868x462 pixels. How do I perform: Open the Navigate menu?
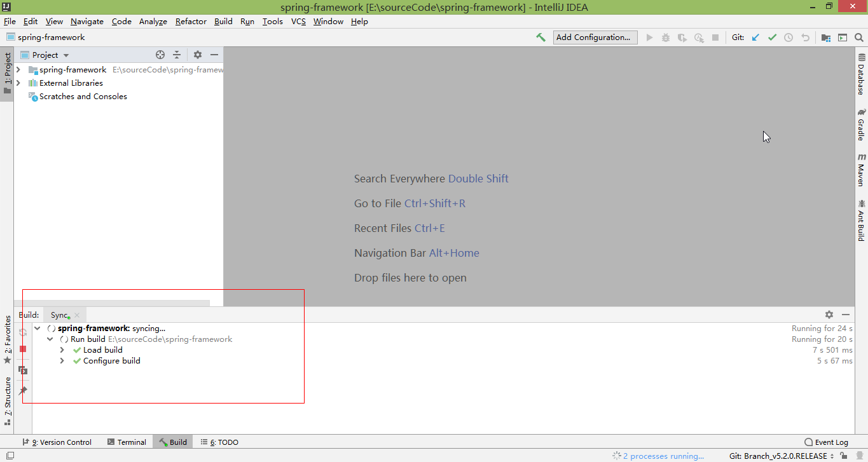(x=87, y=21)
